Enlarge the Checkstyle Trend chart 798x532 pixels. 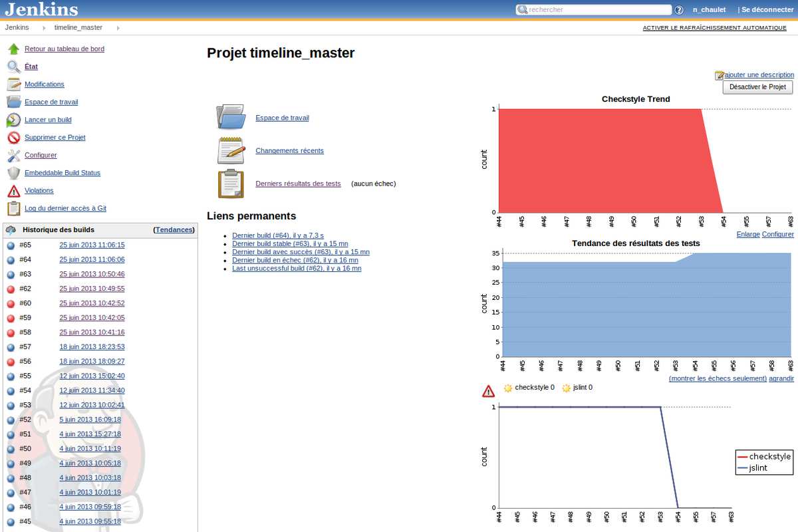747,234
